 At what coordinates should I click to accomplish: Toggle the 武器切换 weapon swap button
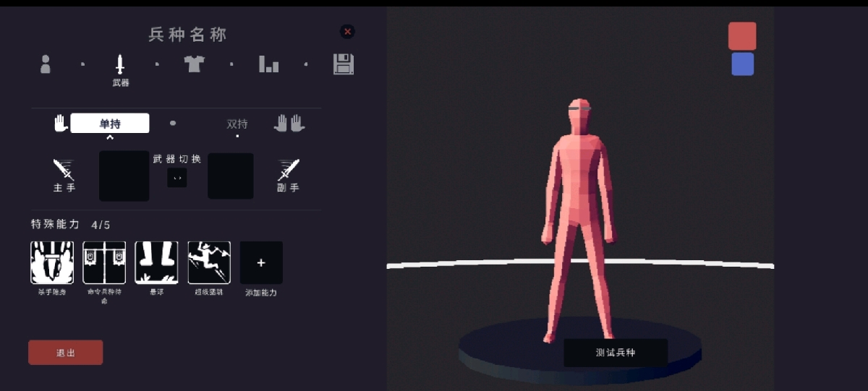(x=177, y=178)
